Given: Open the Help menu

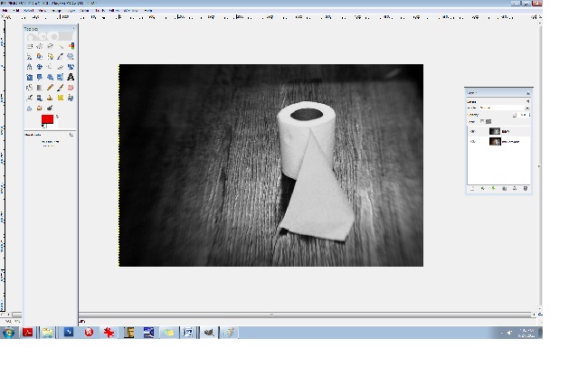Looking at the screenshot, I should [148, 10].
